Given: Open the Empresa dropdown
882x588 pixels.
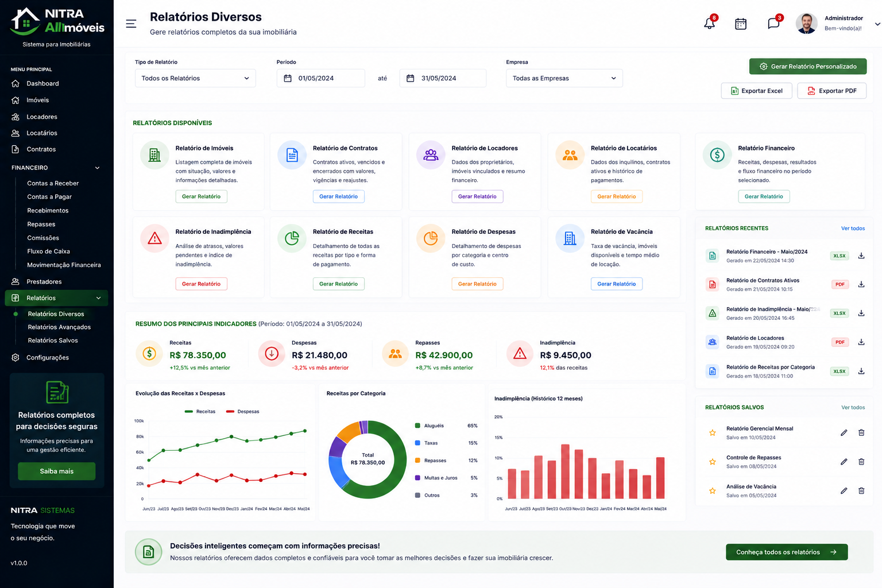Looking at the screenshot, I should (x=564, y=78).
